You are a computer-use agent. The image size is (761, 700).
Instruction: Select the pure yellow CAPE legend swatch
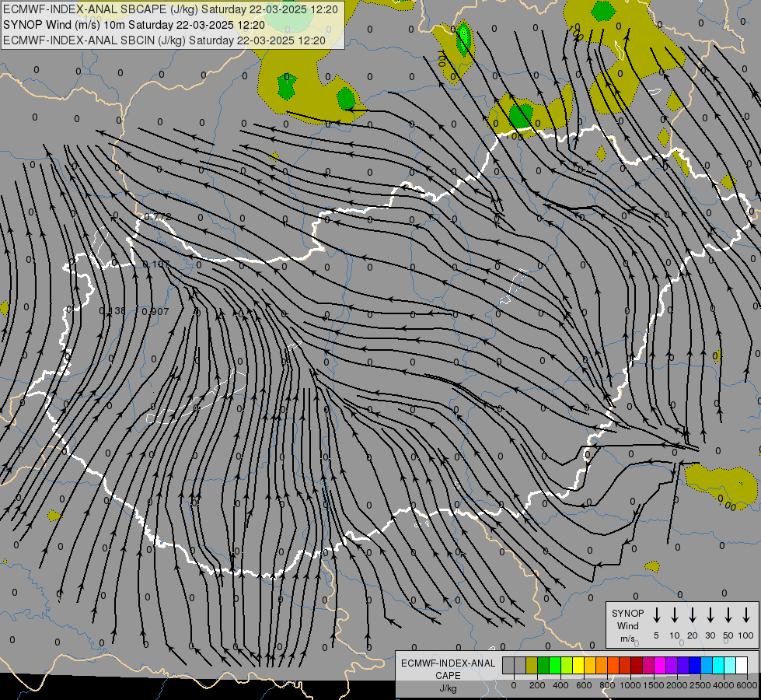pos(578,665)
